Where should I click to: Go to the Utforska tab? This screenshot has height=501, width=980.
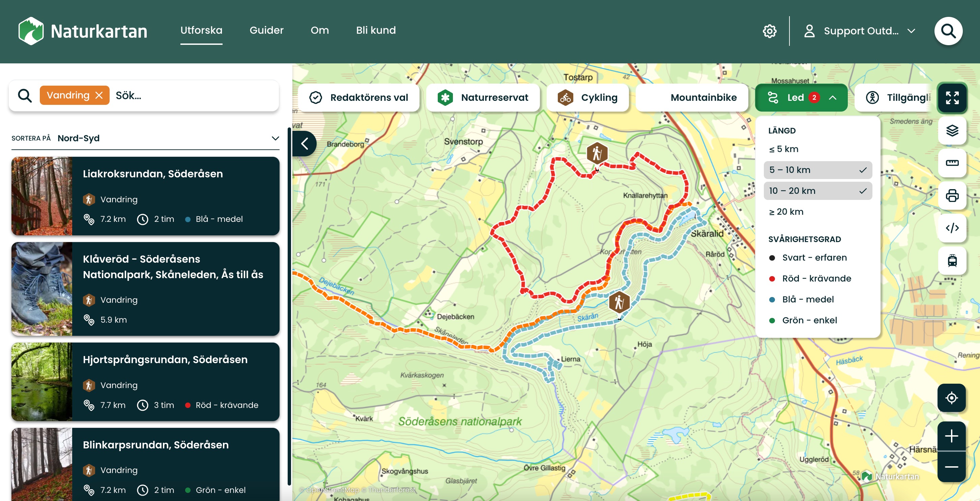tap(201, 30)
